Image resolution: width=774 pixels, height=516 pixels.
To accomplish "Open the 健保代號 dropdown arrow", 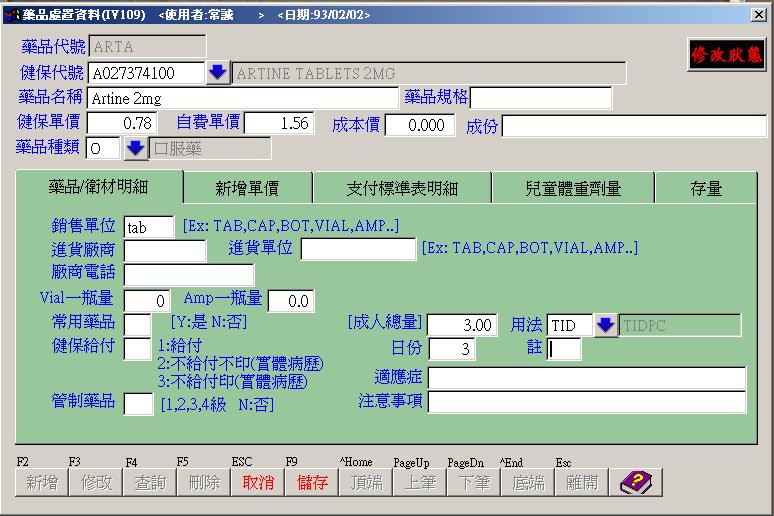I will (x=217, y=73).
